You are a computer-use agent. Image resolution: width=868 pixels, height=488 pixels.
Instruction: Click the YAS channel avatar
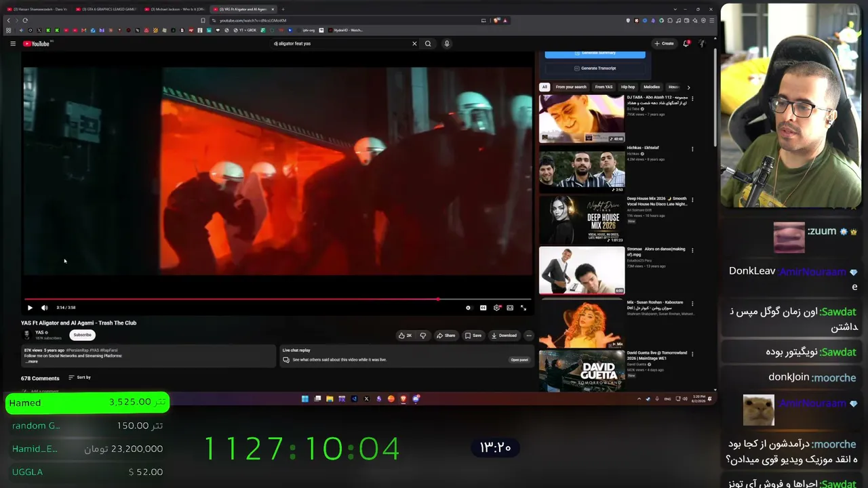(x=27, y=334)
